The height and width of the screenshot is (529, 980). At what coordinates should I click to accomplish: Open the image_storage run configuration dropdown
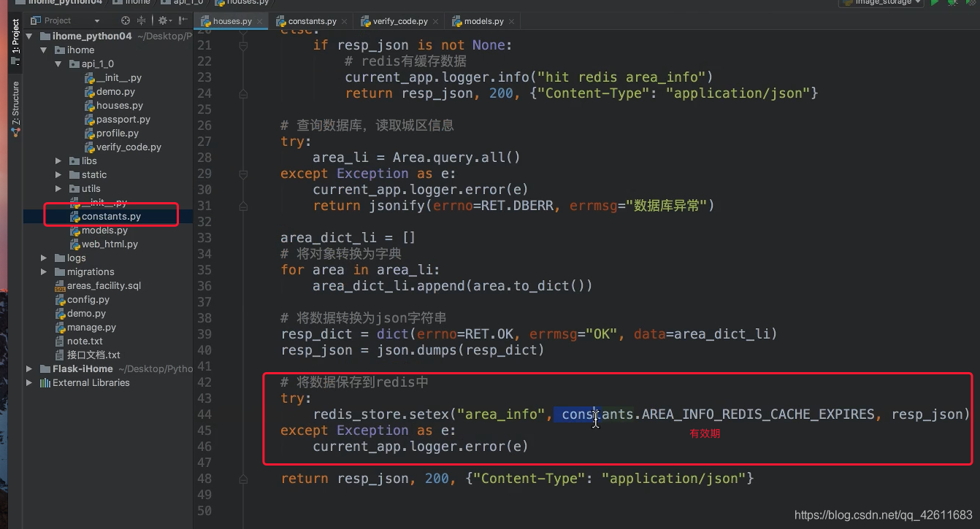point(881,3)
